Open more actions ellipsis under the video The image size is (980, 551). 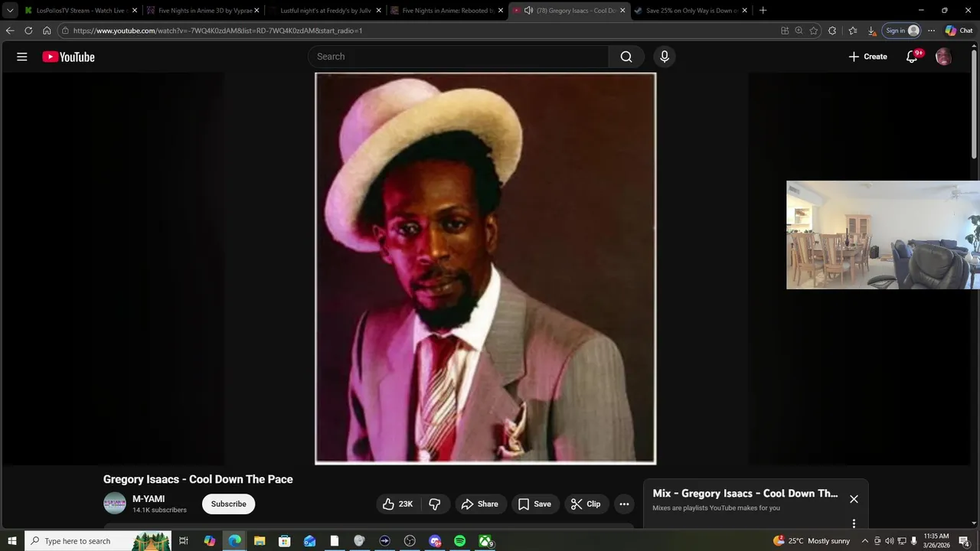tap(624, 504)
